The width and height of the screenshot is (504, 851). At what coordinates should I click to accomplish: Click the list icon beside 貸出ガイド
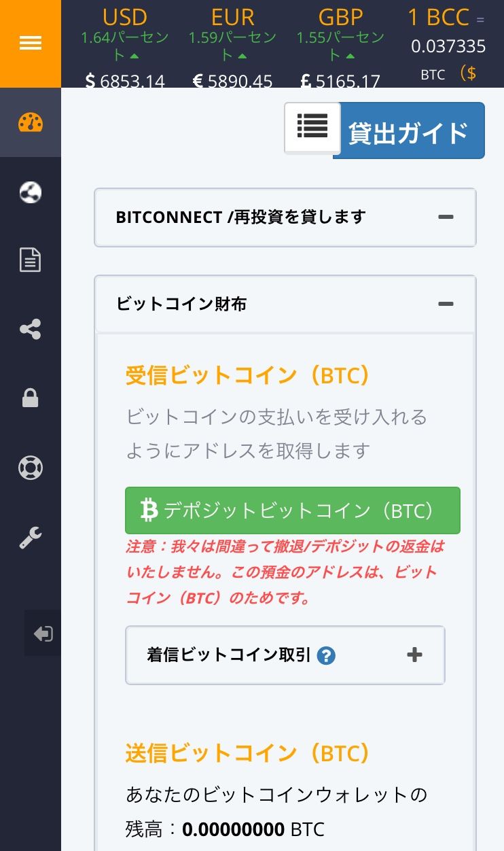pyautogui.click(x=312, y=126)
